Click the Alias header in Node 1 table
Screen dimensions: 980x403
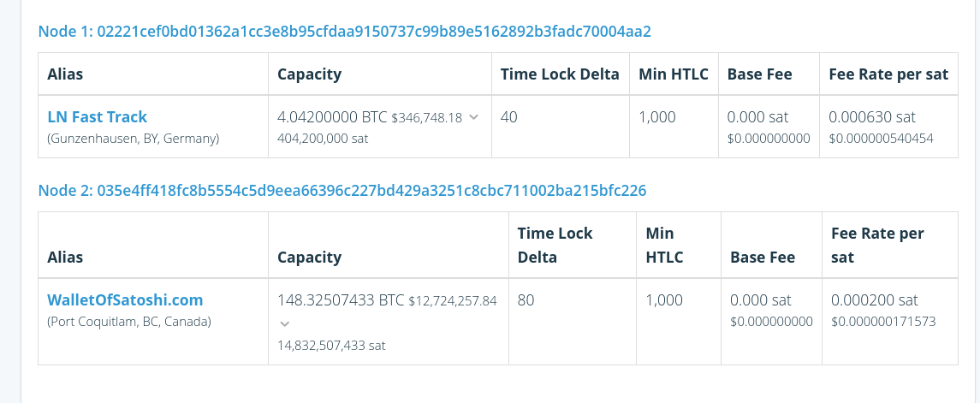65,74
